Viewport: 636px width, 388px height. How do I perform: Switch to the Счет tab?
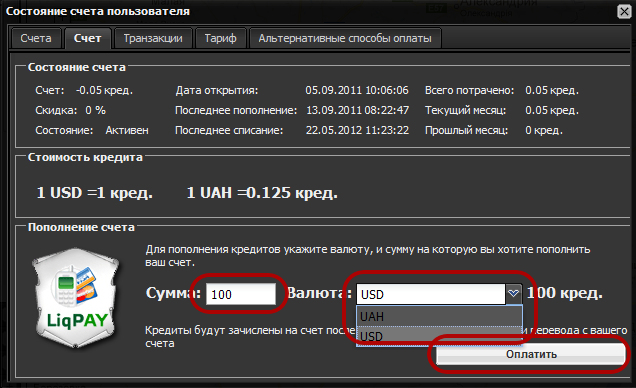click(88, 39)
